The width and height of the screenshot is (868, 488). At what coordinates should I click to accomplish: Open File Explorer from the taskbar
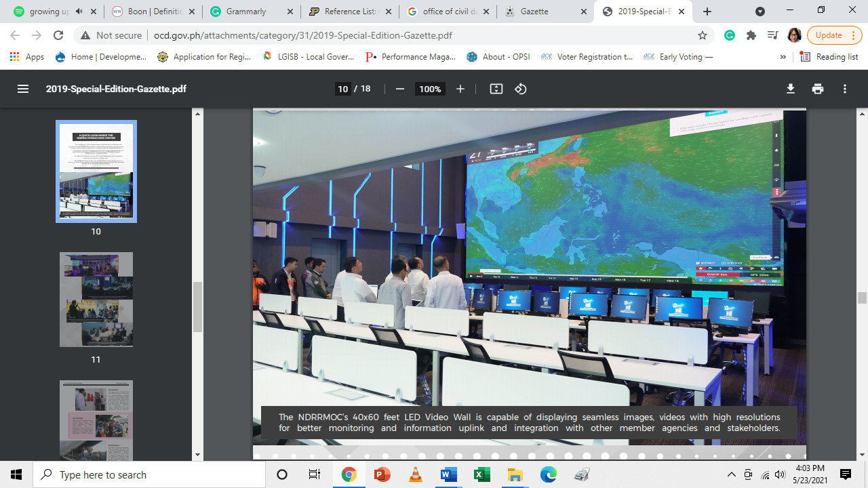[x=515, y=474]
